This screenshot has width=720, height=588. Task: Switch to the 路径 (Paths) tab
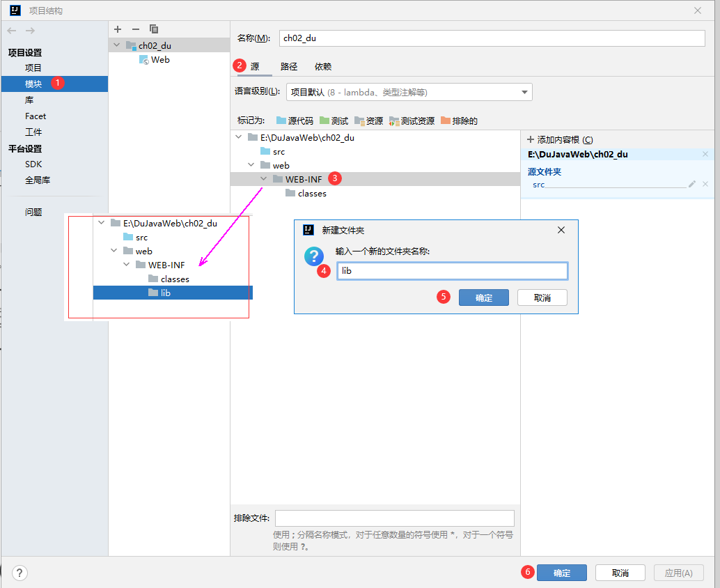coord(289,67)
